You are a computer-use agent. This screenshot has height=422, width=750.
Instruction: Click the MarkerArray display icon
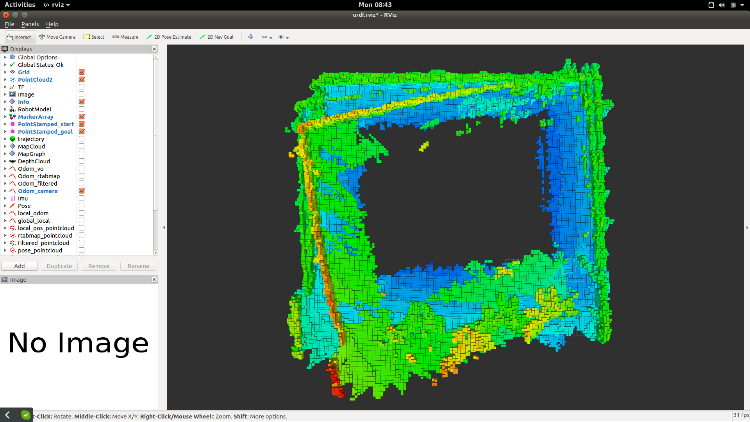pos(13,116)
